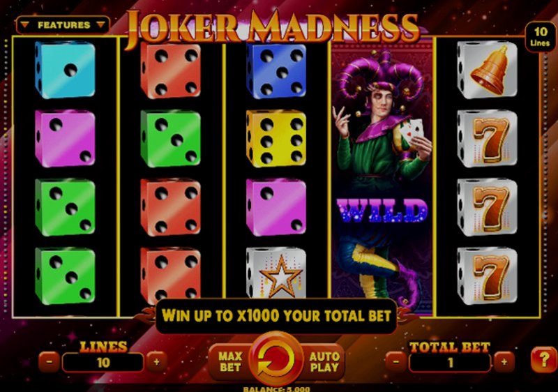Click the cyan one-dot dice
This screenshot has width=558, height=392.
click(65, 70)
